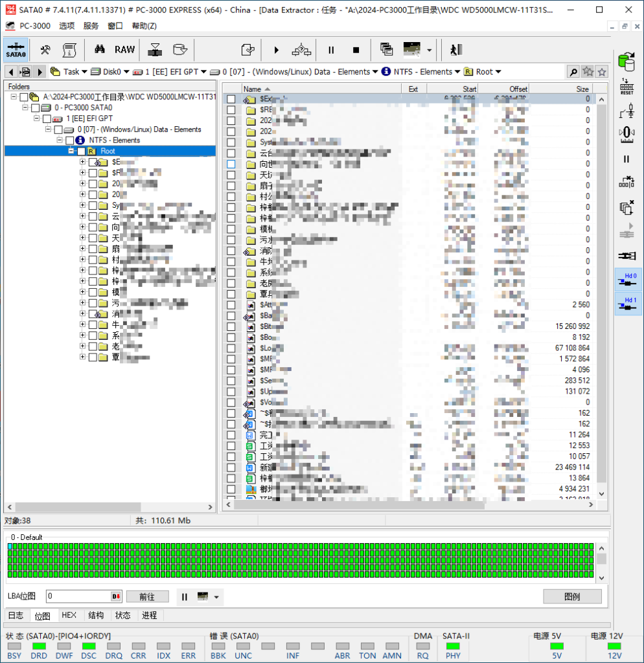Open the Disk0 dropdown in path bar

(x=126, y=72)
